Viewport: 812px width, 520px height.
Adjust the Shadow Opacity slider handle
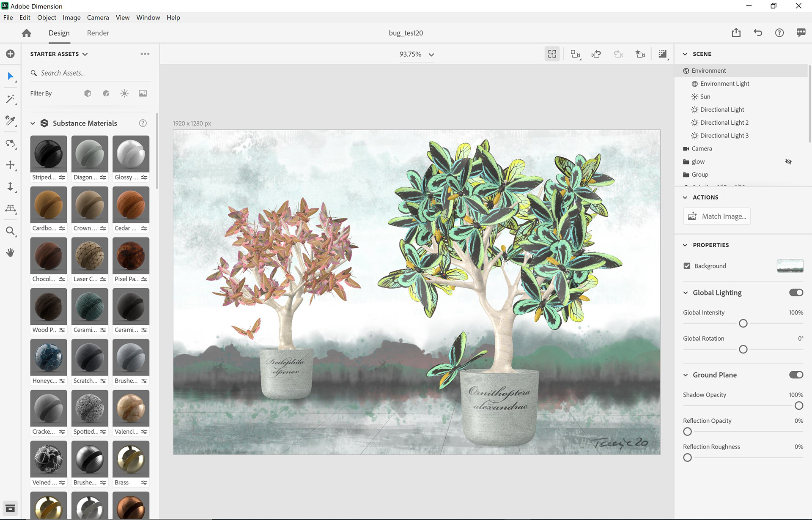coord(798,406)
